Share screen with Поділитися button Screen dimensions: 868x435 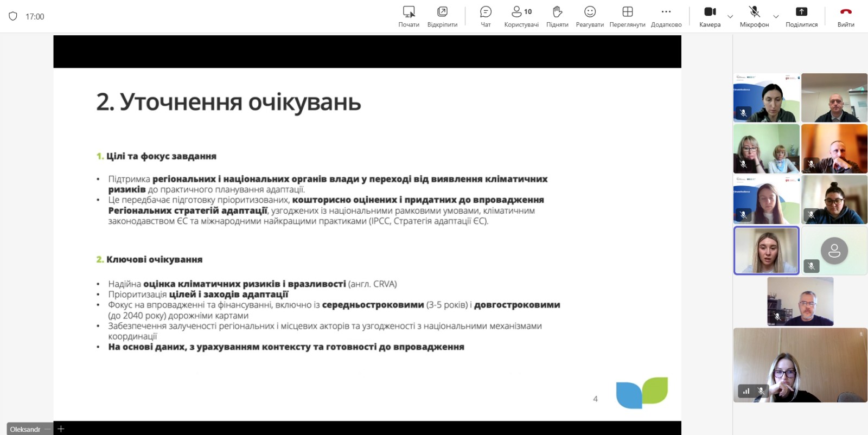click(801, 16)
